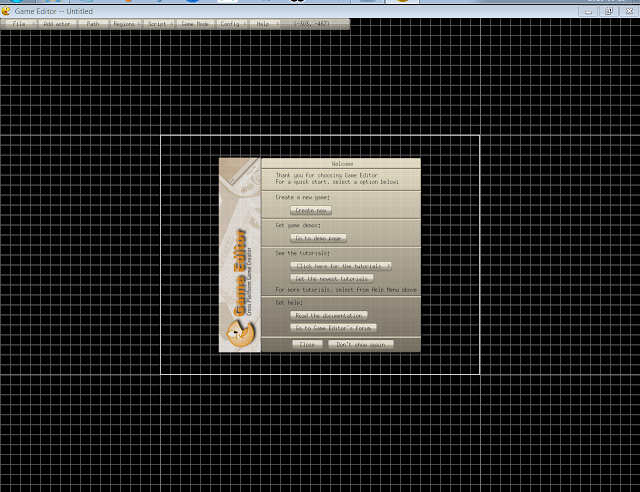Click the mouse coordinates readout in menu bar
Image resolution: width=640 pixels, height=492 pixels.
tap(311, 24)
